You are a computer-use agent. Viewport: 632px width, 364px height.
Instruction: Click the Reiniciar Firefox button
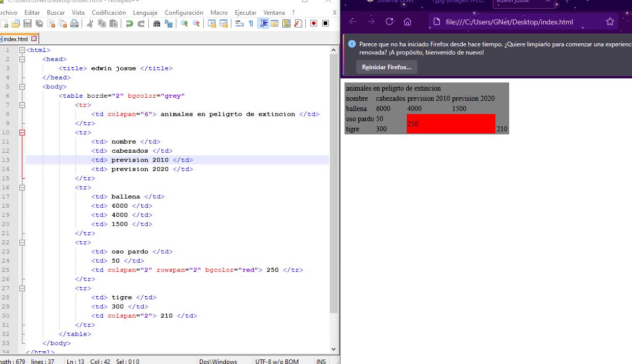tap(386, 67)
